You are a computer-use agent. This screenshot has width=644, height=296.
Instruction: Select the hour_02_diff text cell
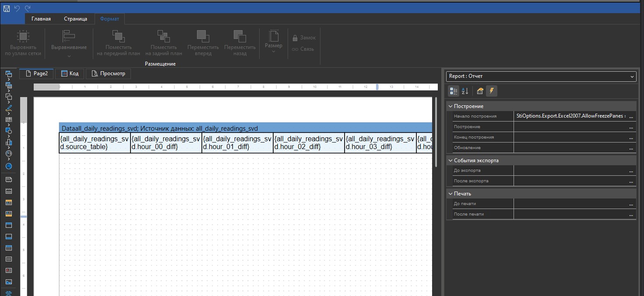click(x=309, y=143)
